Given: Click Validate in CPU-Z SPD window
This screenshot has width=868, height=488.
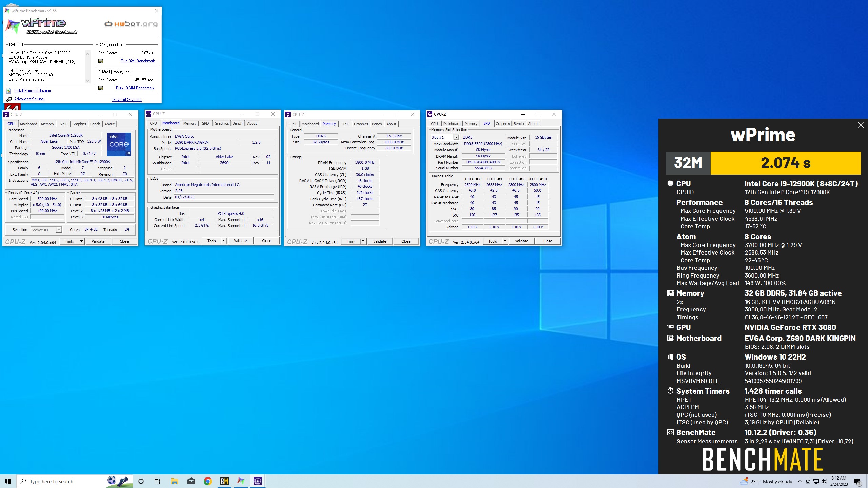Looking at the screenshot, I should point(521,241).
